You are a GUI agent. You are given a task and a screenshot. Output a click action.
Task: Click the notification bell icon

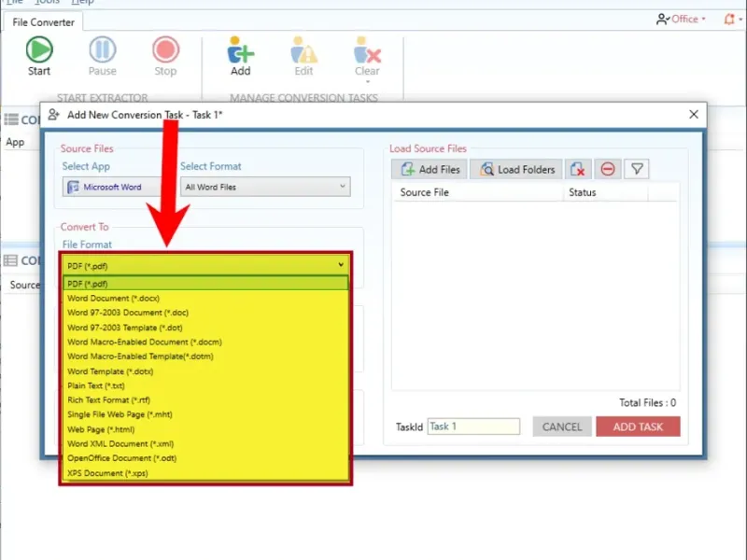[729, 19]
